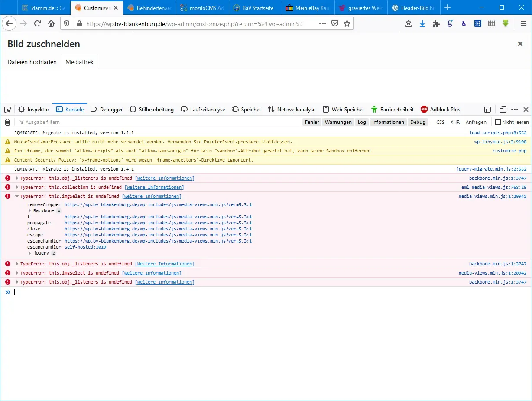The width and height of the screenshot is (532, 401).
Task: Toggle the Anfragen filter
Action: tap(476, 122)
